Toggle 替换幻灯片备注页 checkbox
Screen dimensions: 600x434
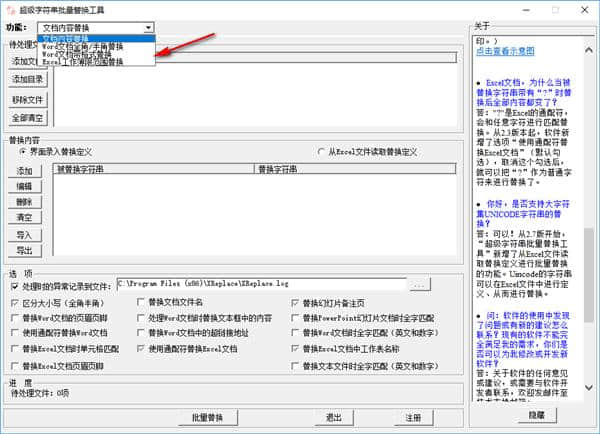coord(295,303)
